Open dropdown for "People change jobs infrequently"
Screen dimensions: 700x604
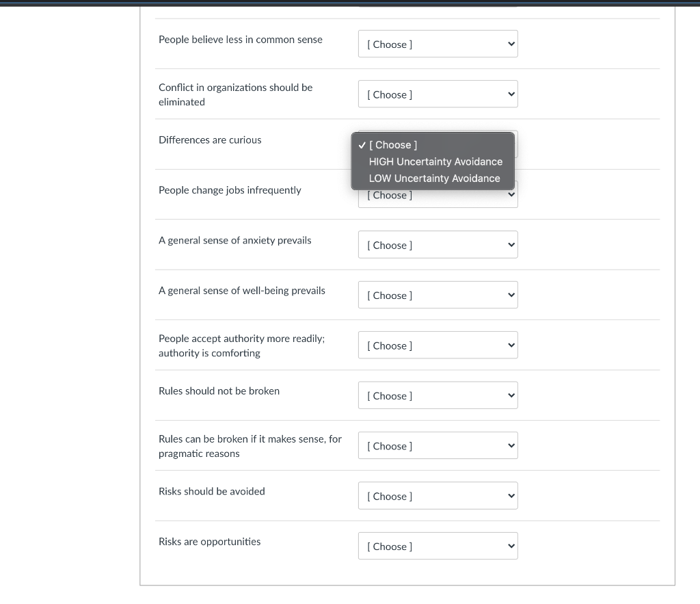click(x=437, y=198)
